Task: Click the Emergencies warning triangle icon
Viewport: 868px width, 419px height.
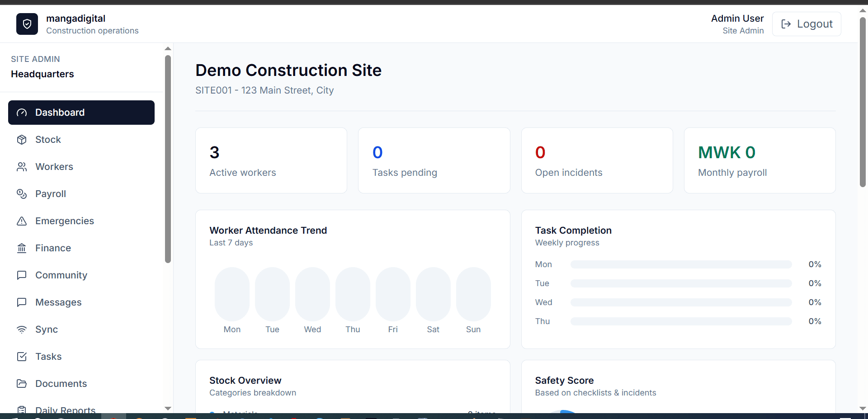Action: click(22, 221)
